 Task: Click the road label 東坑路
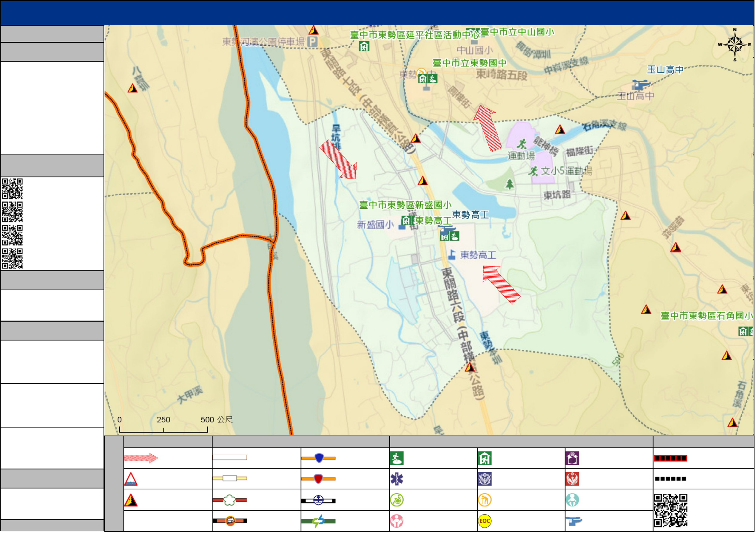point(557,195)
